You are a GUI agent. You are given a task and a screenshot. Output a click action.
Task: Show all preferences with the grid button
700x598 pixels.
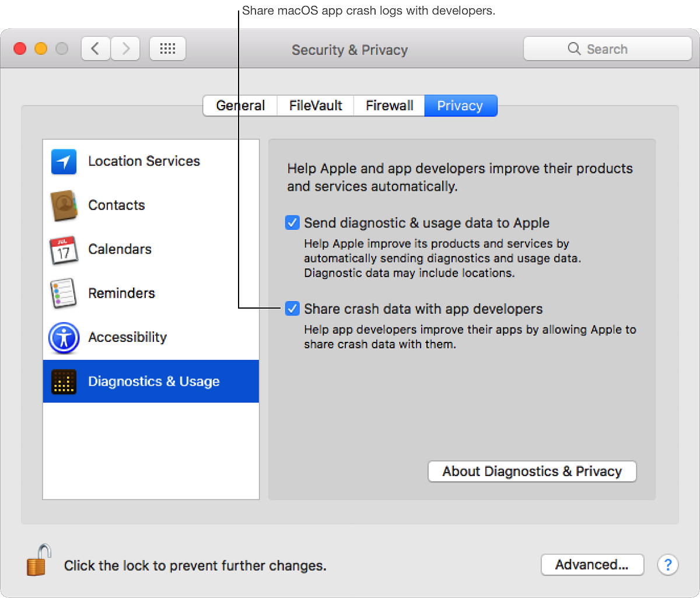click(167, 48)
